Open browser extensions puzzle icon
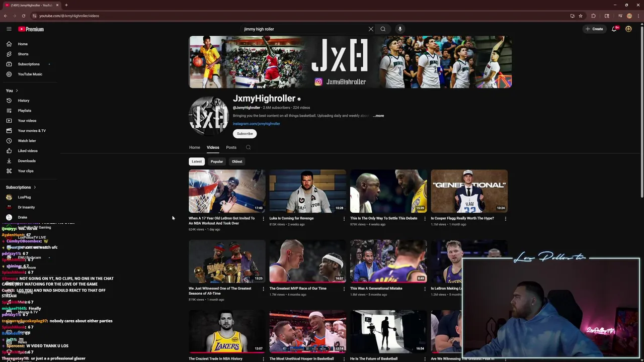This screenshot has width=644, height=362. click(593, 16)
